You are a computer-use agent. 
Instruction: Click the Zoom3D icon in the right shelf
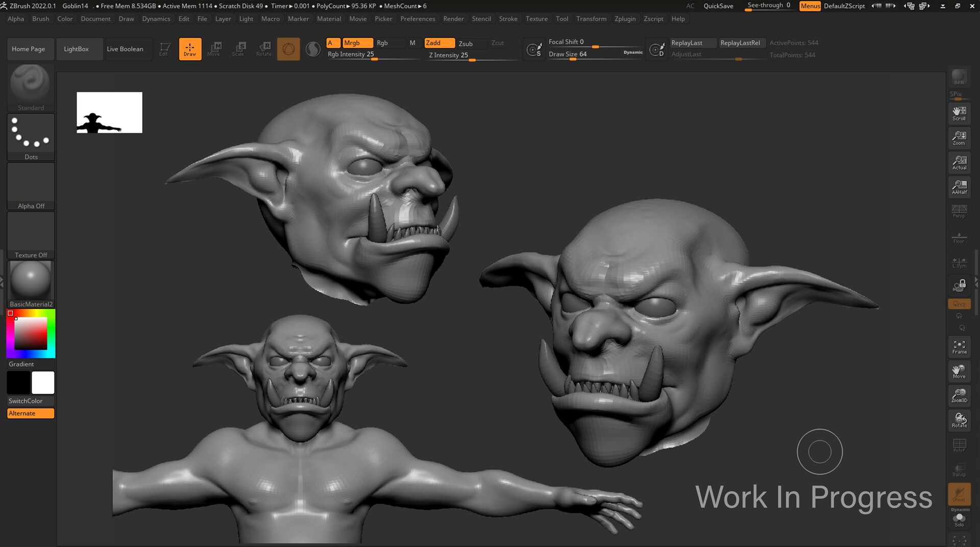pos(959,395)
